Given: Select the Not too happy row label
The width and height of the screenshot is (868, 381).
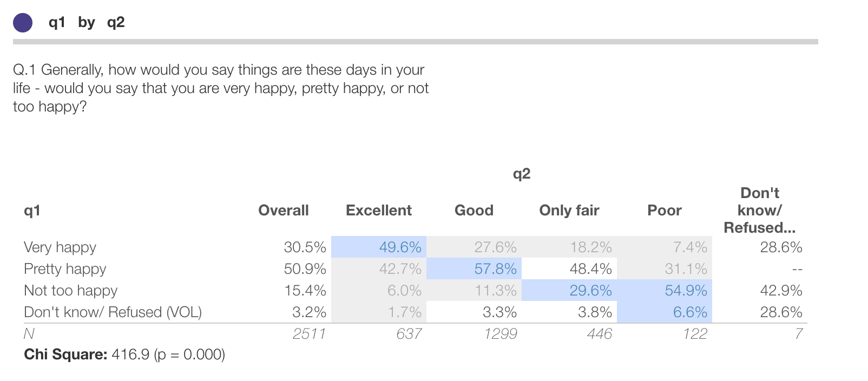Looking at the screenshot, I should point(70,291).
